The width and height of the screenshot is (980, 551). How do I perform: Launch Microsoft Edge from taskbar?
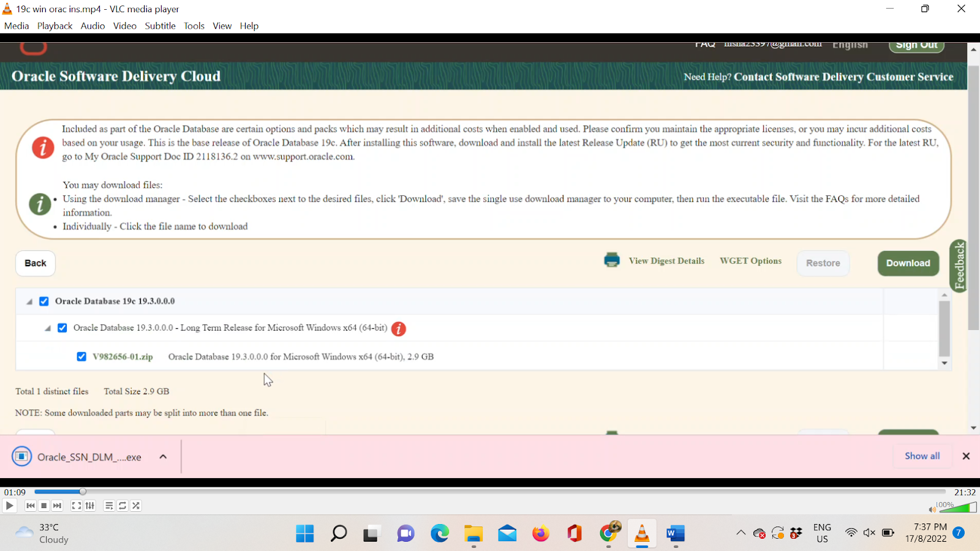(440, 534)
